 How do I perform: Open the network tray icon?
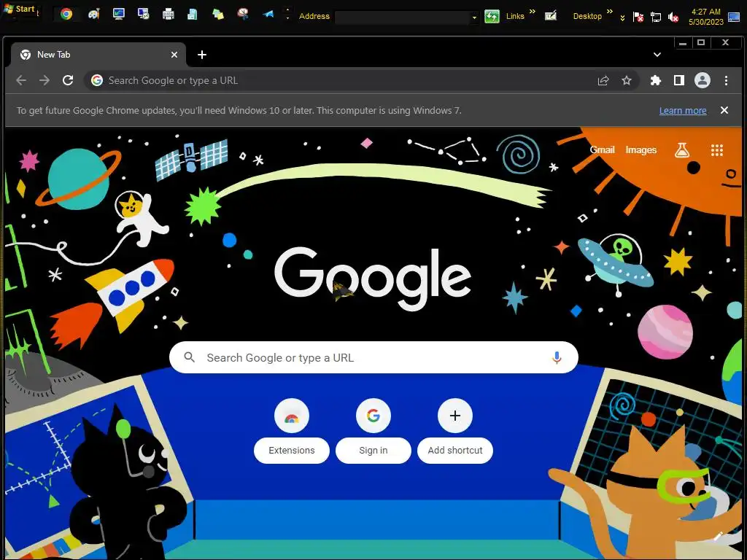[x=656, y=17]
